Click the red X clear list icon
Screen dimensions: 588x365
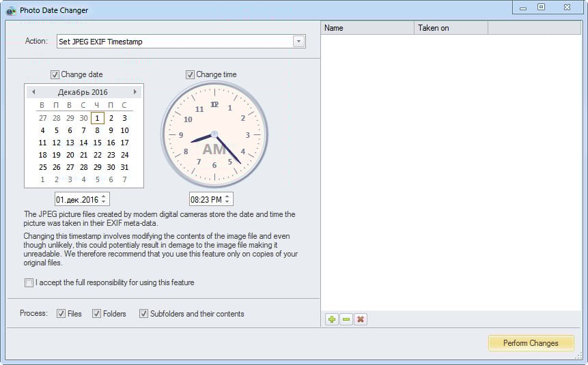tap(361, 319)
